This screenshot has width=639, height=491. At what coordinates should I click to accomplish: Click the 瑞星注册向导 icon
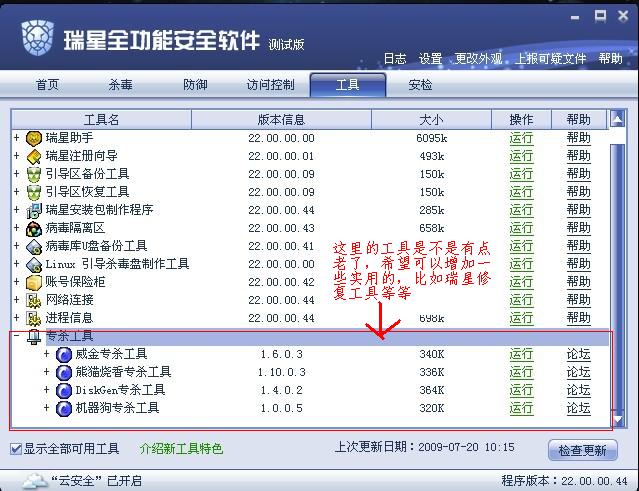[x=34, y=156]
